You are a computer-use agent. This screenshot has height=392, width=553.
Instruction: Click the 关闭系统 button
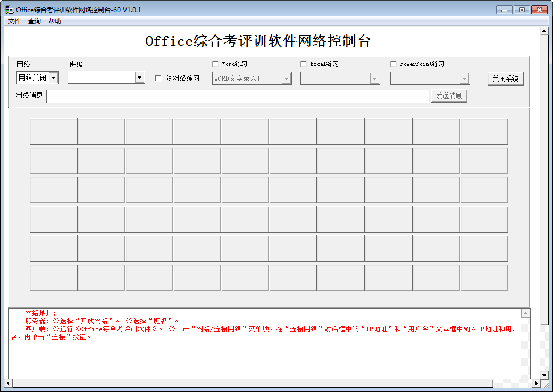(505, 79)
